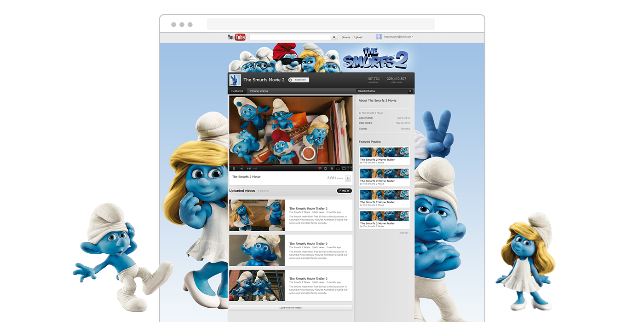Click Load 10 more videos
Screen dimensions: 644x322
pyautogui.click(x=291, y=308)
